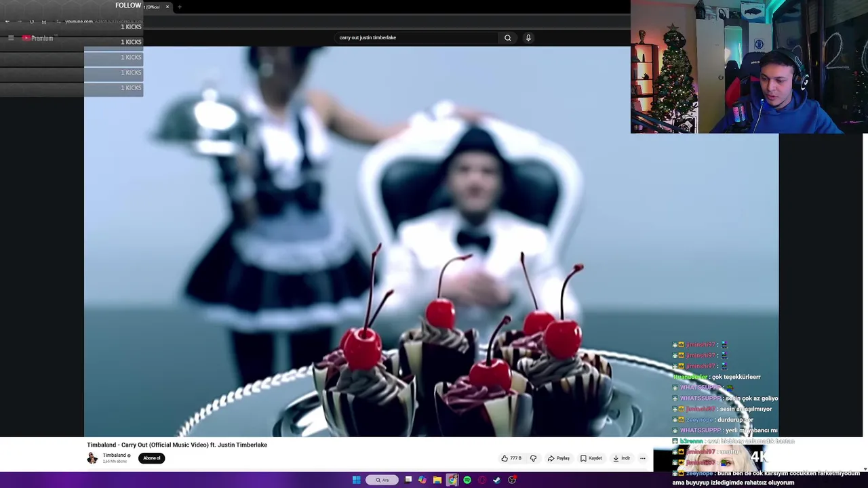Switch to Chrome in the taskbar

452,480
